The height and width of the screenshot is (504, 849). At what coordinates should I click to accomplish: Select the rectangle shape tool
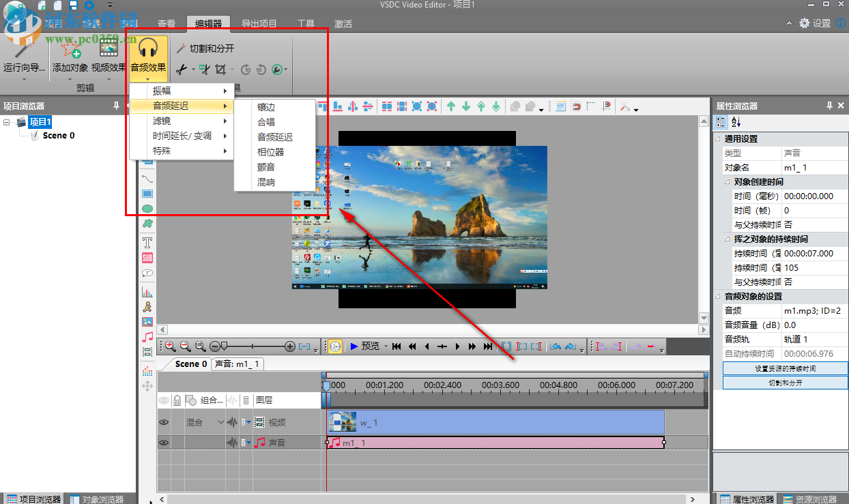tap(147, 193)
